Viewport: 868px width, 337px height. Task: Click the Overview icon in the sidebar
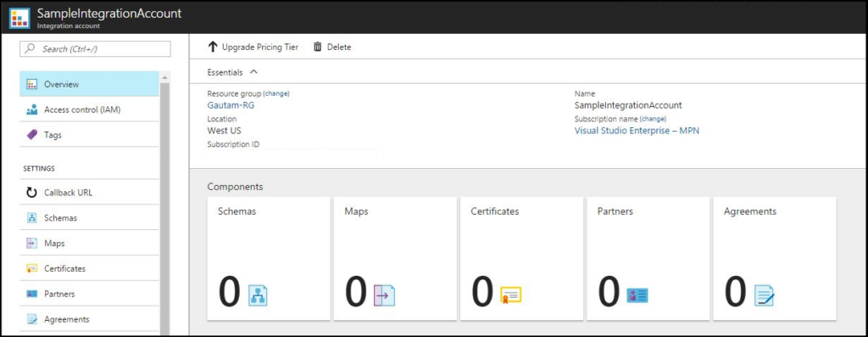click(x=32, y=84)
